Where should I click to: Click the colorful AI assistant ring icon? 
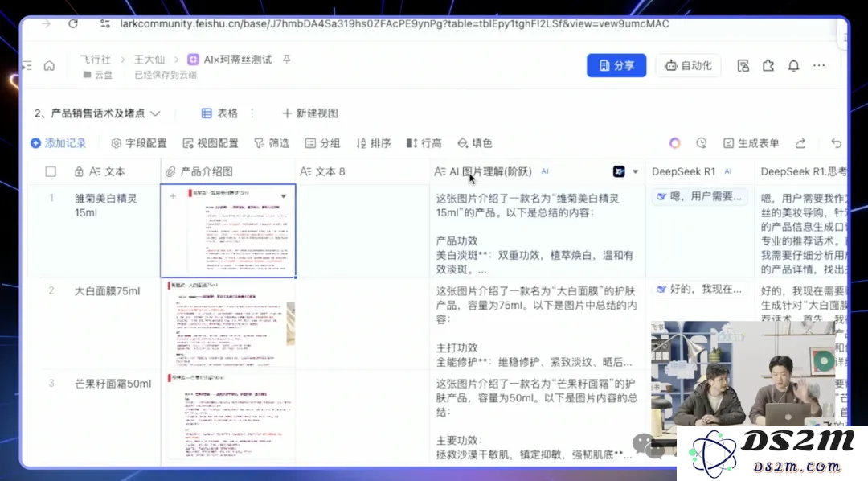click(x=675, y=143)
